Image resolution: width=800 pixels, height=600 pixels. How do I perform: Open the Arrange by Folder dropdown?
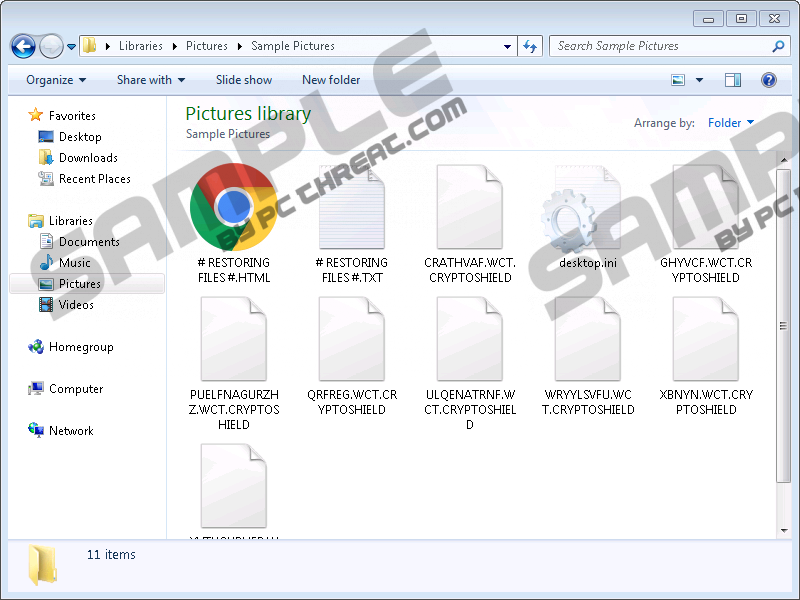pos(731,123)
